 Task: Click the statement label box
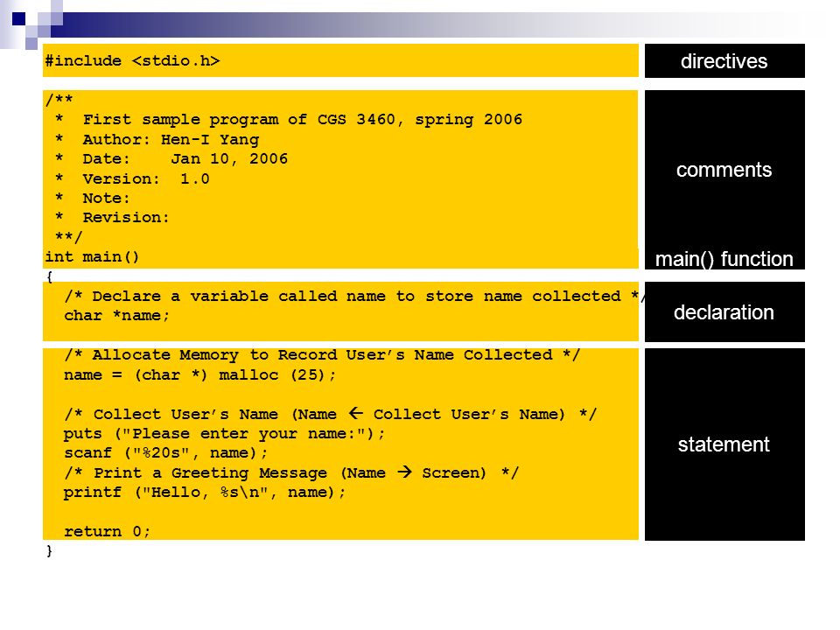pos(724,444)
